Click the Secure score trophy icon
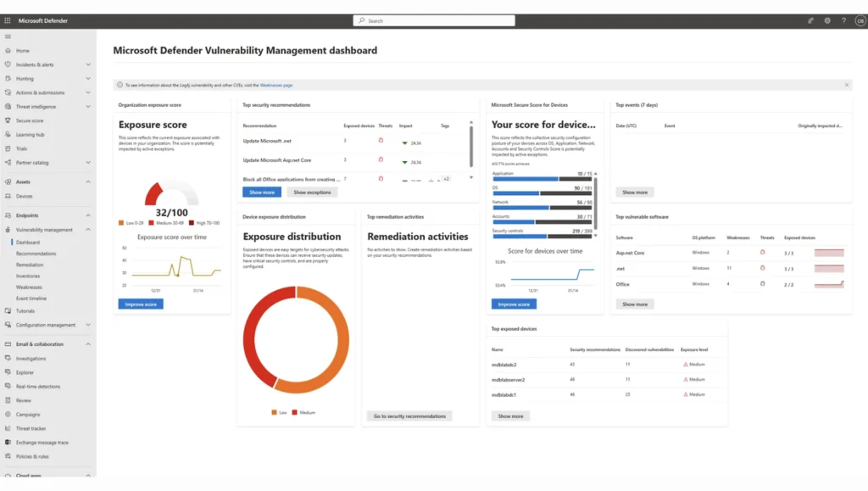Viewport: 868px width, 491px height. [8, 120]
